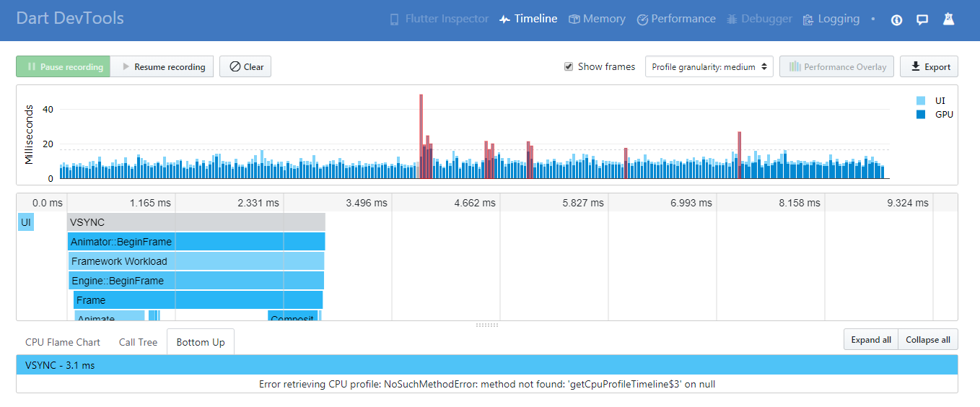
Task: Open the CPU Flame Chart tab
Action: 63,342
